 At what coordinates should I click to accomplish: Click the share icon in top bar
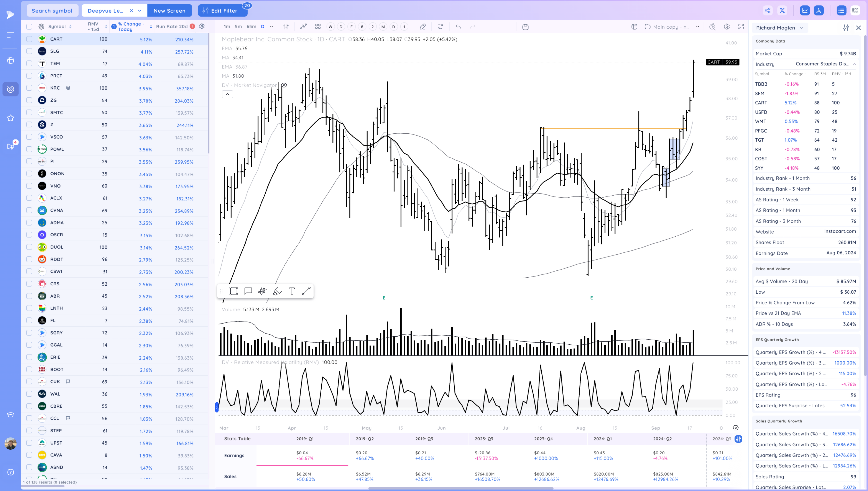tap(768, 10)
